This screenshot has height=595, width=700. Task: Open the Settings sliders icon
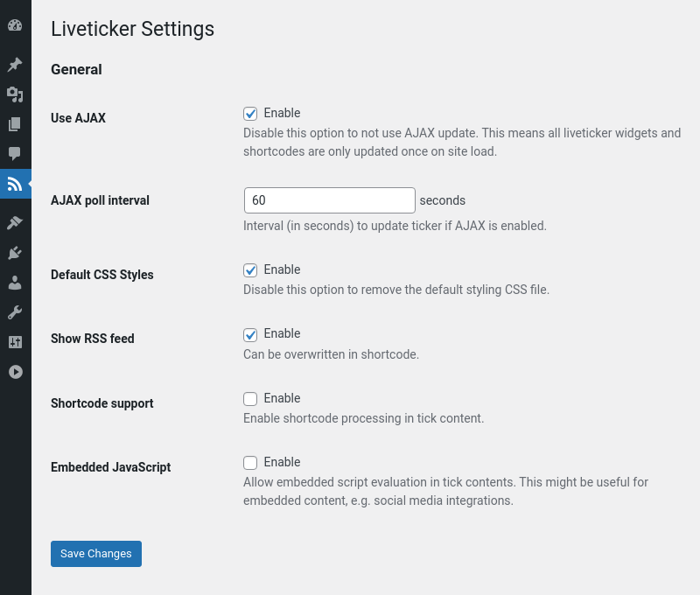[x=15, y=342]
